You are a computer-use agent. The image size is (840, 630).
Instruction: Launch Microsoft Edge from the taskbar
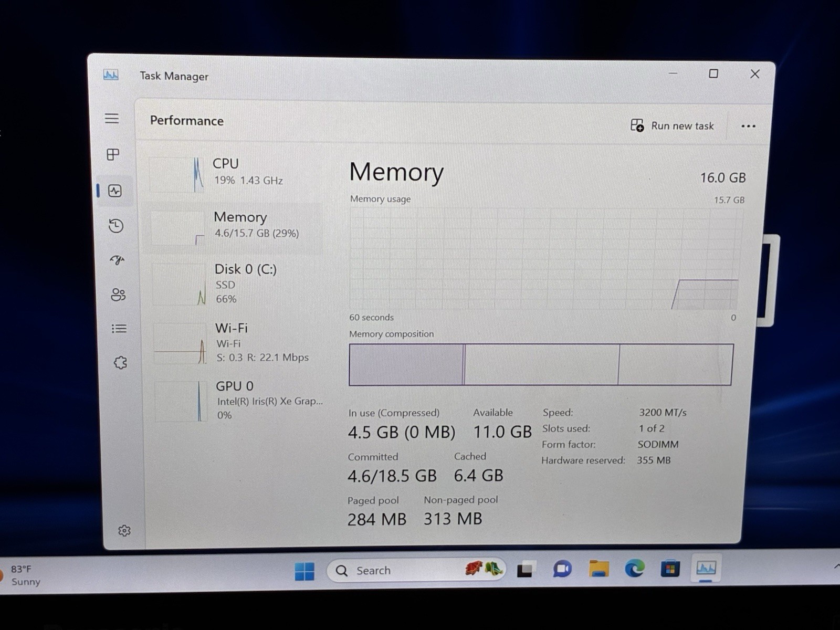(634, 569)
